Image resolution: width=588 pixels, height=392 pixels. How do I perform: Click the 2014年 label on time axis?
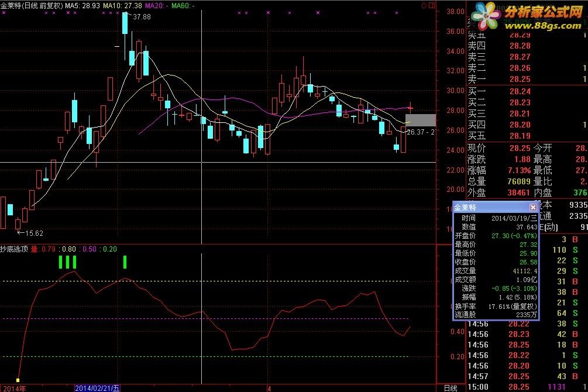pos(15,388)
